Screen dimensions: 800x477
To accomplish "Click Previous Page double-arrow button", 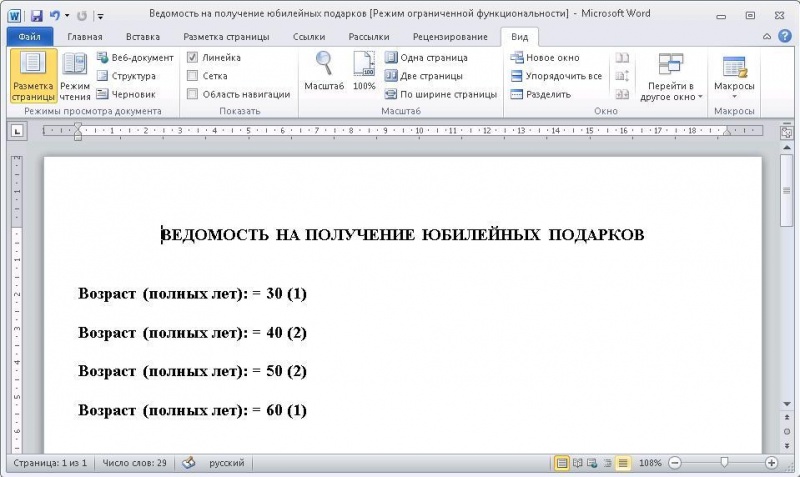I will point(786,417).
